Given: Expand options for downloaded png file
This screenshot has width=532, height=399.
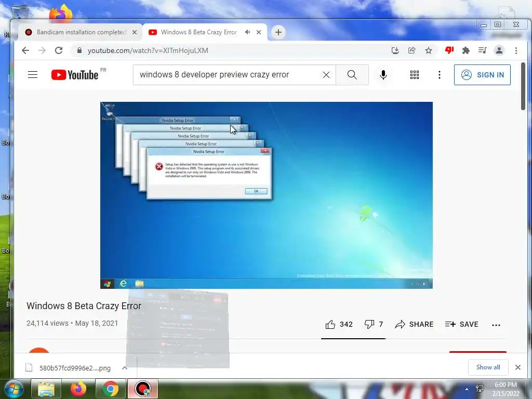Looking at the screenshot, I should tap(125, 368).
